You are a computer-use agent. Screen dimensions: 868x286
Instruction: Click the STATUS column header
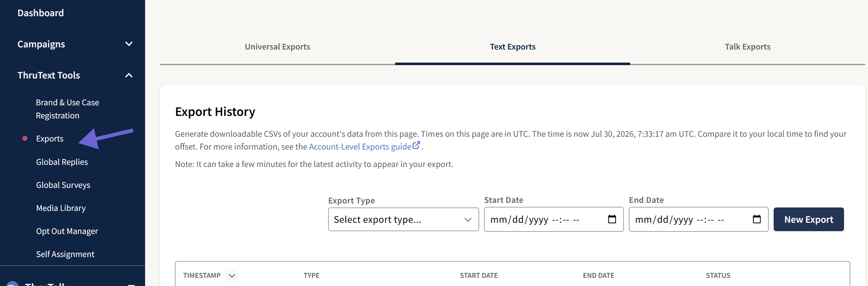click(718, 275)
